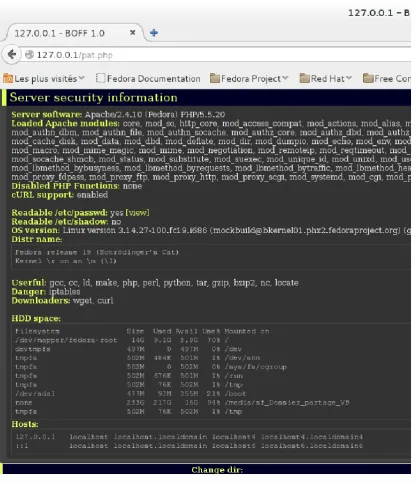
Task: Click the /dev/sda1 filesystem row
Action: coord(130,394)
